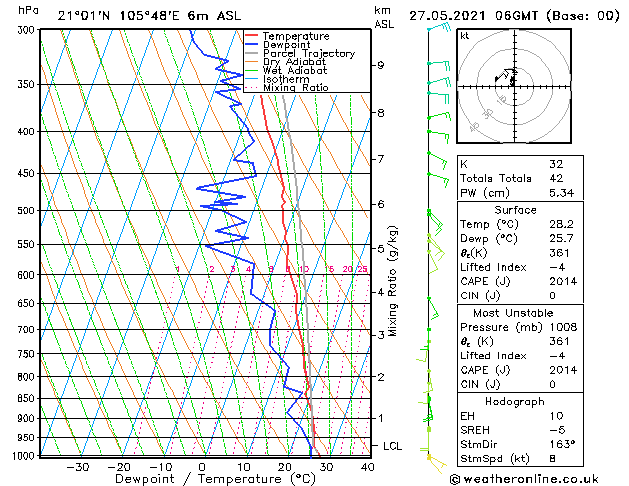Screen dimensions: 629x486
Task: Click the Dry Adiabat legend entry
Action: (286, 62)
